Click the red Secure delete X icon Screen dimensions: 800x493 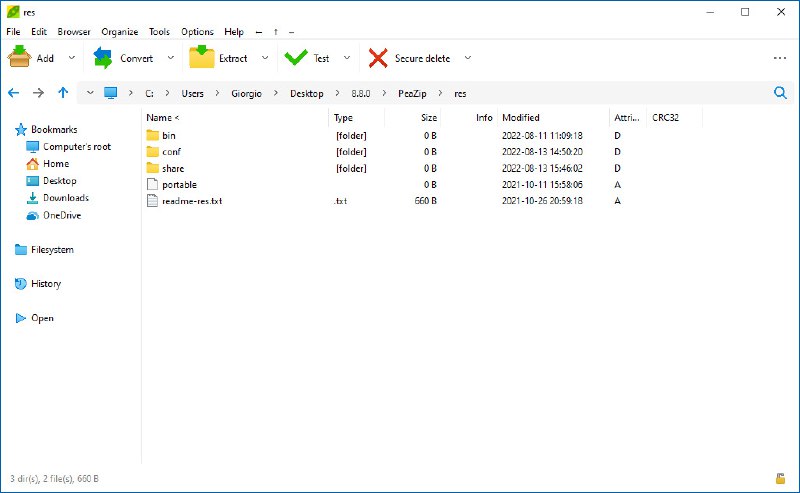coord(378,58)
